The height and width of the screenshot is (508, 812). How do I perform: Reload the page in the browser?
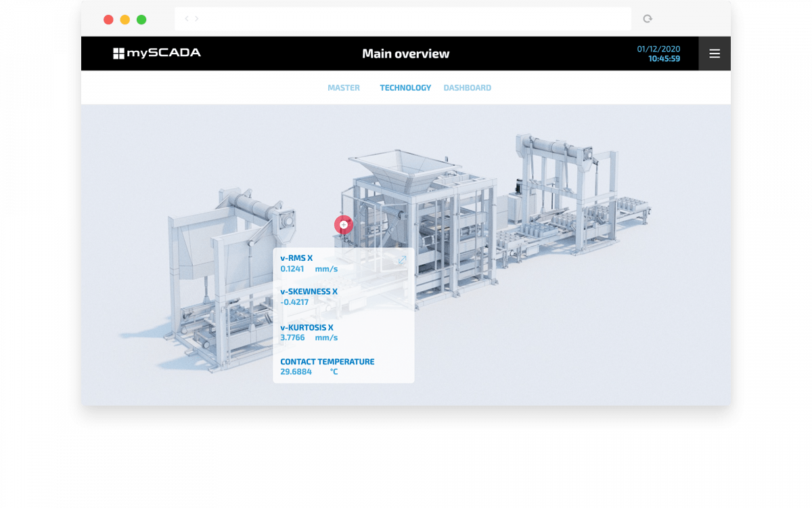click(x=648, y=19)
